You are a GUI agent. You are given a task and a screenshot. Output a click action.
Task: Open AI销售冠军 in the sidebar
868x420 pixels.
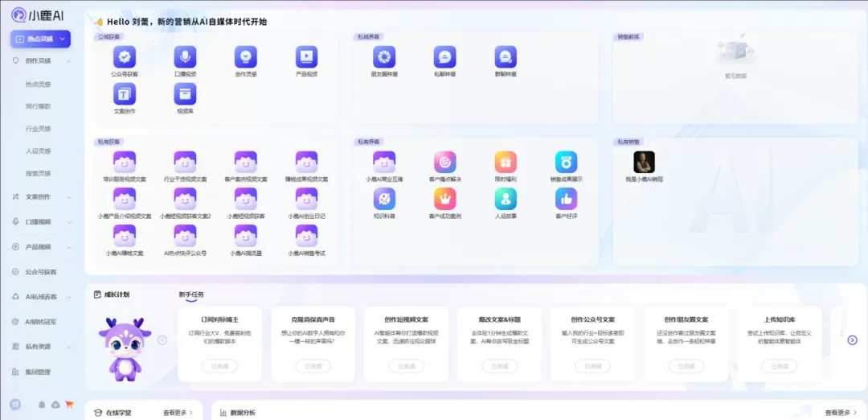point(41,321)
